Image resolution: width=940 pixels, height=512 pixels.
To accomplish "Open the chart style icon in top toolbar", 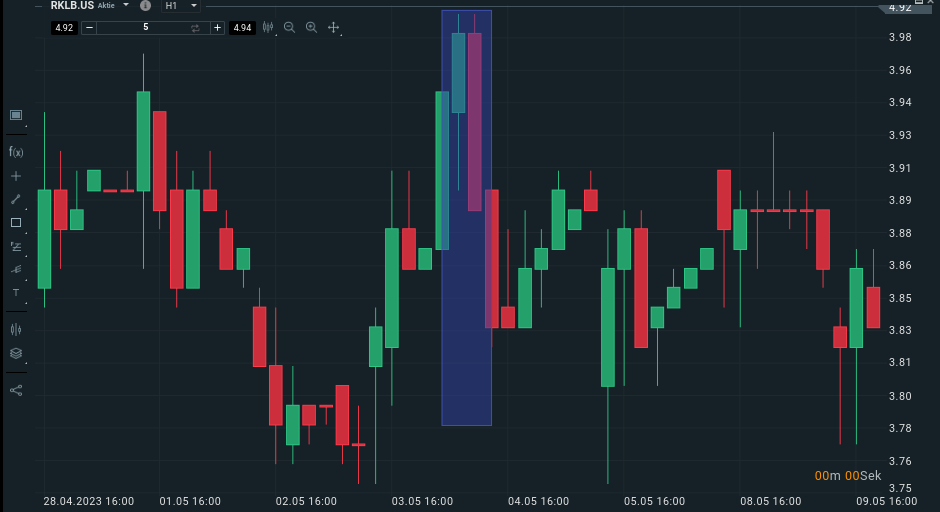I will click(x=268, y=28).
